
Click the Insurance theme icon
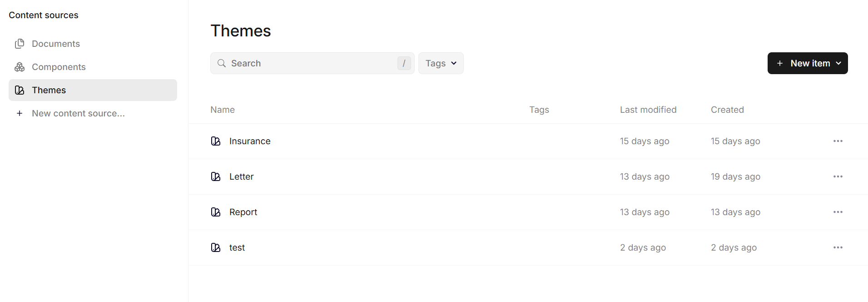point(216,141)
